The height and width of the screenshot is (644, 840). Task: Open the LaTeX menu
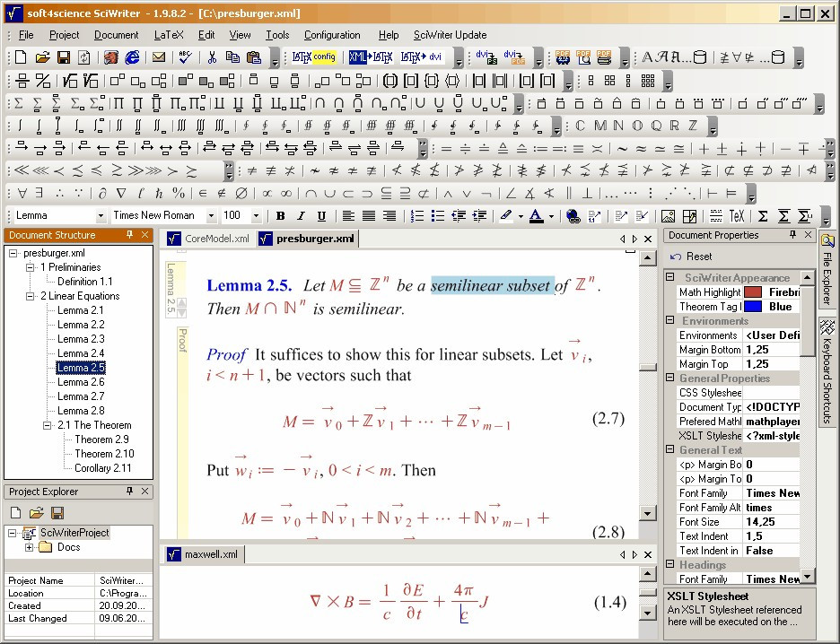click(x=169, y=35)
